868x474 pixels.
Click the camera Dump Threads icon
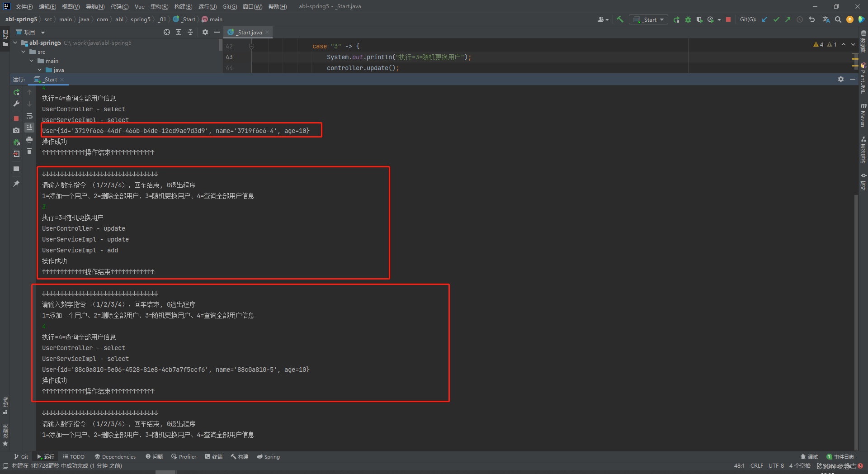(16, 130)
